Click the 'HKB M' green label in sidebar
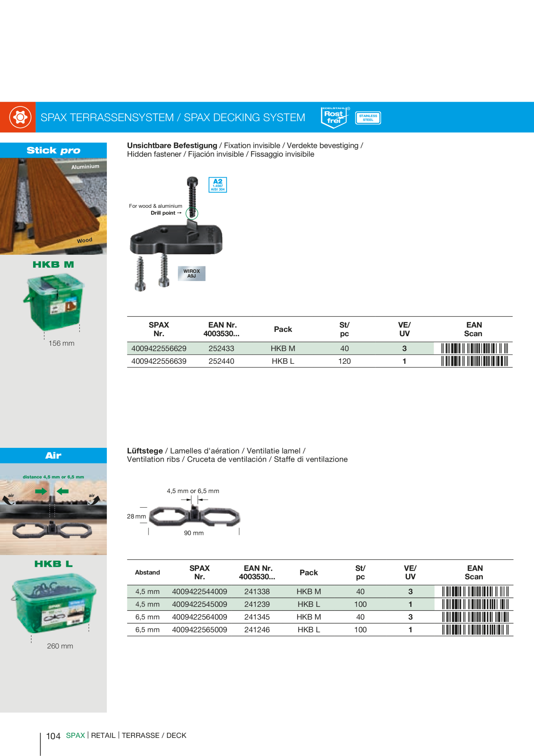This screenshot has height=756, width=534. (x=53, y=265)
